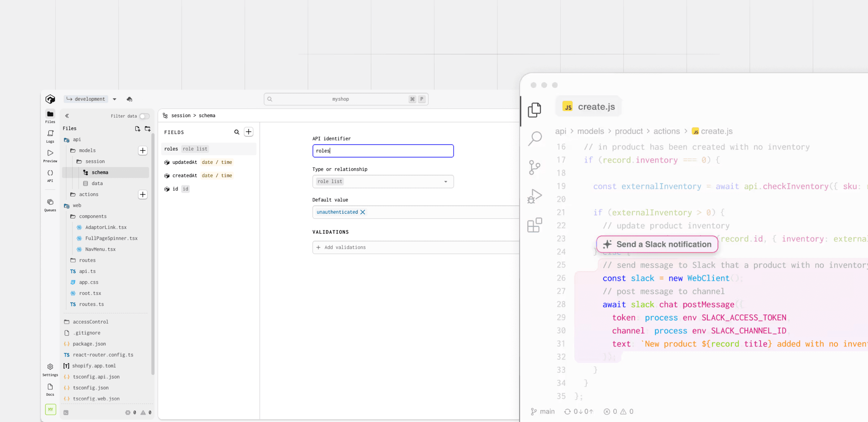Open the Preview sidebar icon
Image resolution: width=868 pixels, height=422 pixels.
[50, 156]
